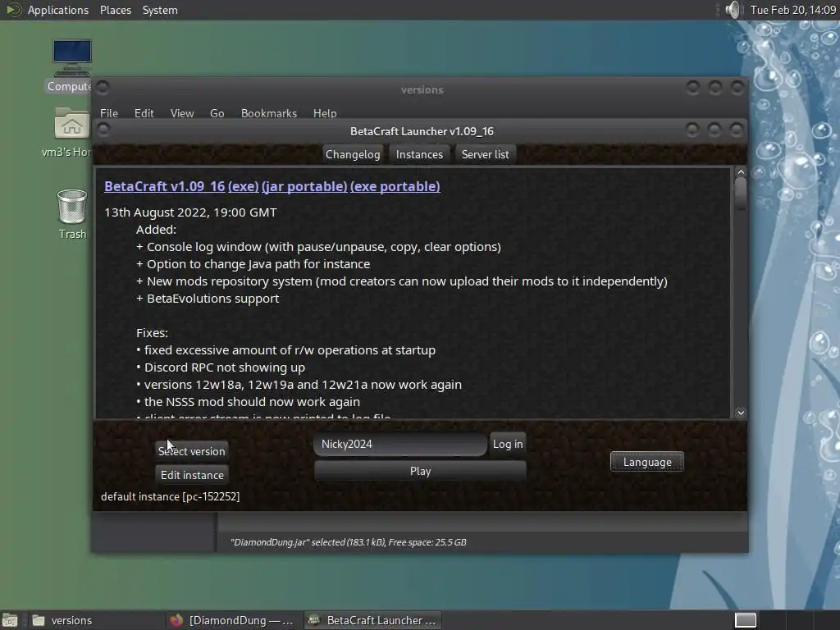The height and width of the screenshot is (630, 840).
Task: Open the Applications menu
Action: pos(58,10)
